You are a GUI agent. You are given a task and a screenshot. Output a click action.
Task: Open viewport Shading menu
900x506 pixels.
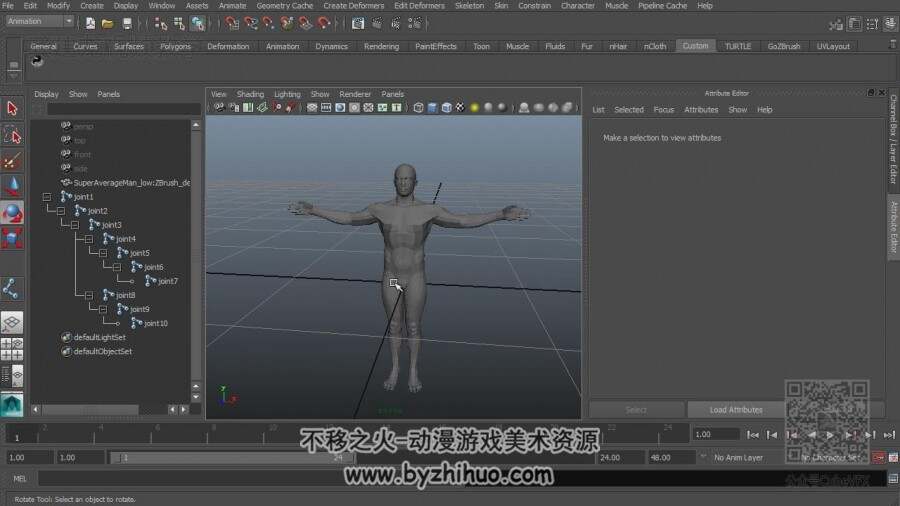[250, 94]
